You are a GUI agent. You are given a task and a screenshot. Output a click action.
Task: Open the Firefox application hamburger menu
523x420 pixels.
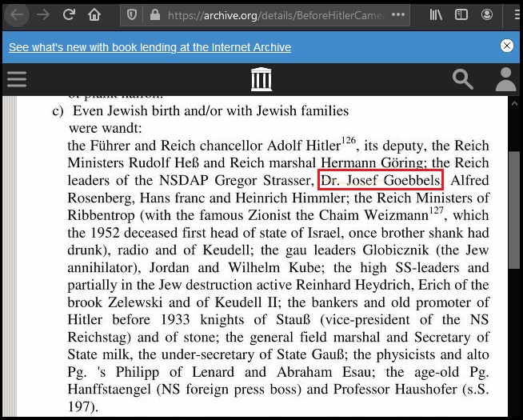click(x=517, y=14)
